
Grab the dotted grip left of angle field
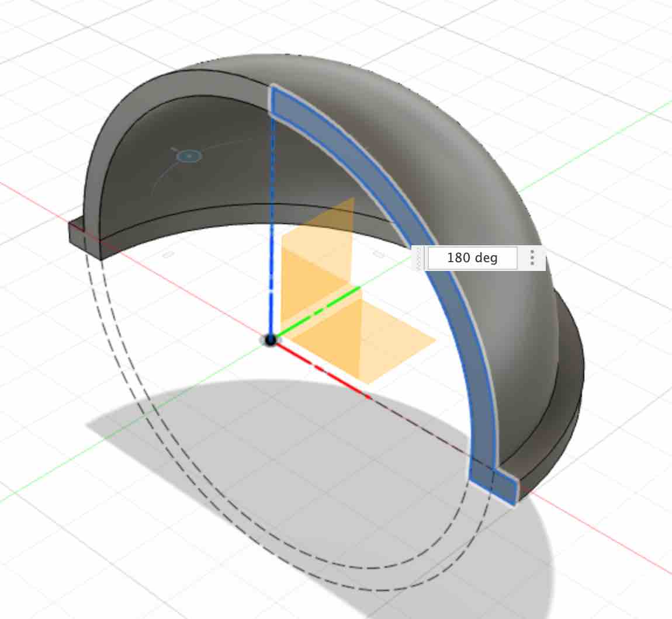(418, 258)
